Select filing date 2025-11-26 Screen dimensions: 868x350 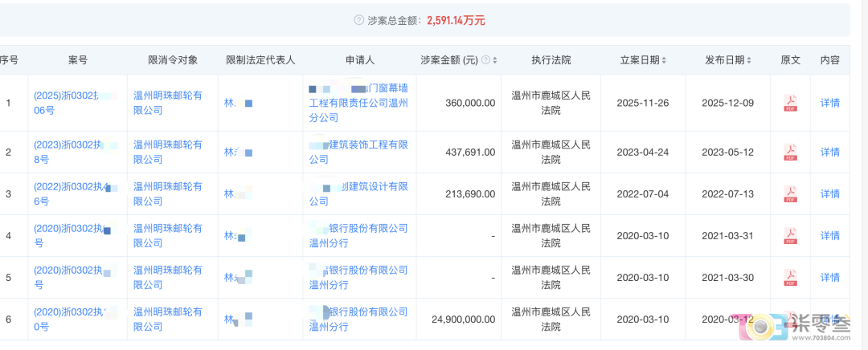coord(643,103)
